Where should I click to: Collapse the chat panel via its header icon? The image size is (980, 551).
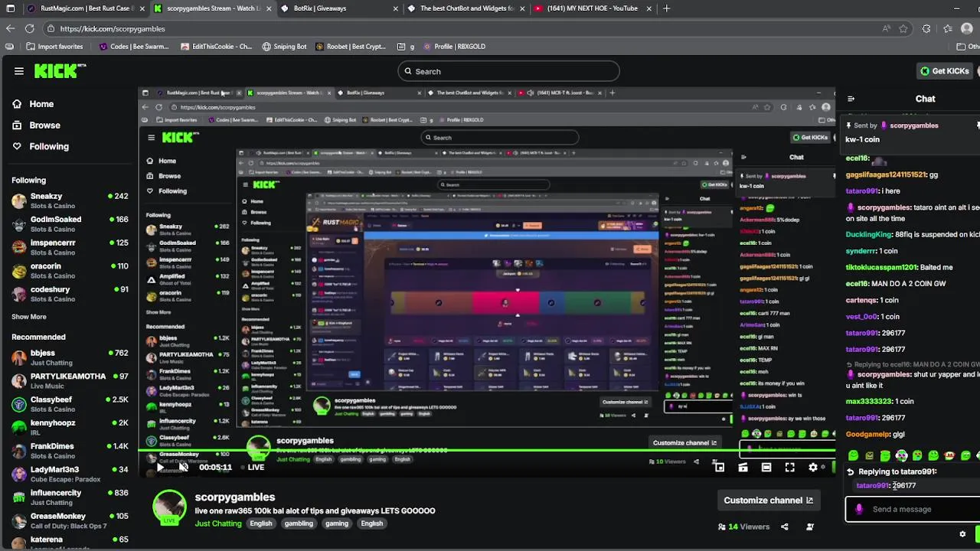851,99
